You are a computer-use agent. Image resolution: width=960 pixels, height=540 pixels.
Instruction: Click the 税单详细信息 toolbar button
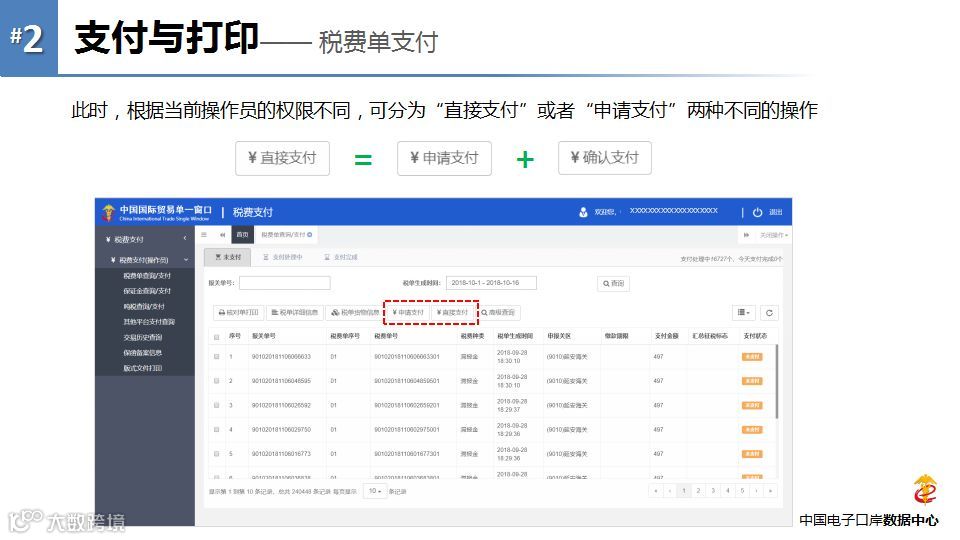tap(294, 313)
